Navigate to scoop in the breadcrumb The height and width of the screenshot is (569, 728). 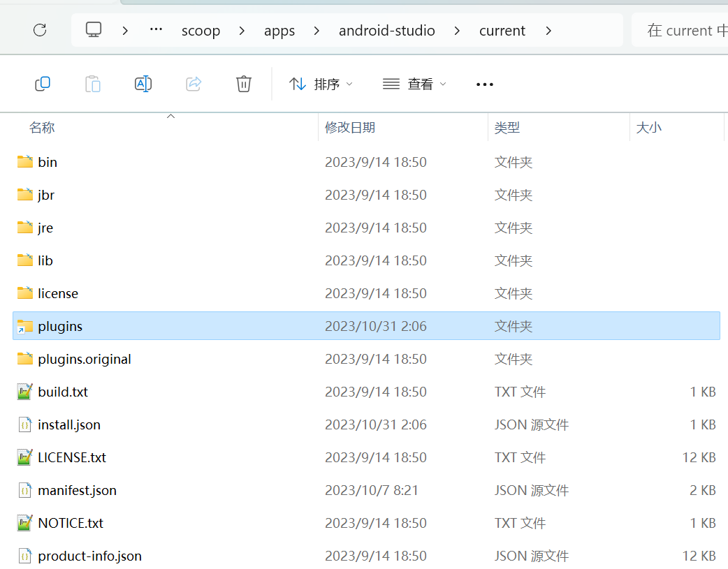[201, 30]
